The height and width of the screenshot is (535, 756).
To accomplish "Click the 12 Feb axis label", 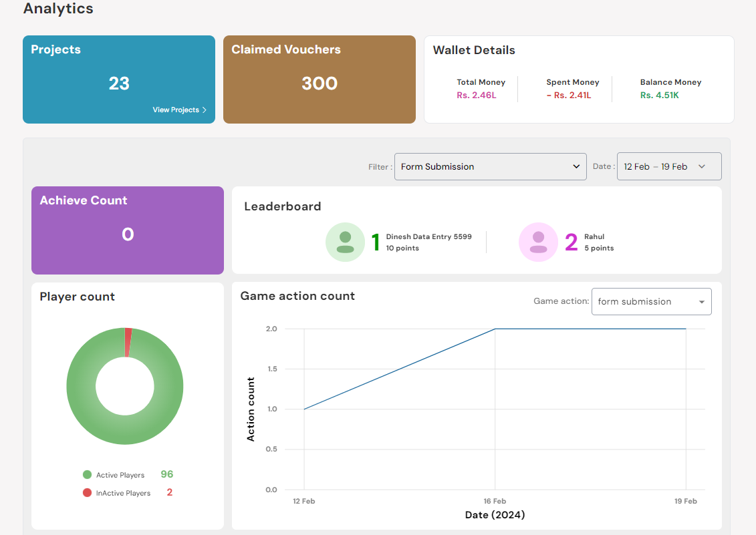I will click(303, 501).
